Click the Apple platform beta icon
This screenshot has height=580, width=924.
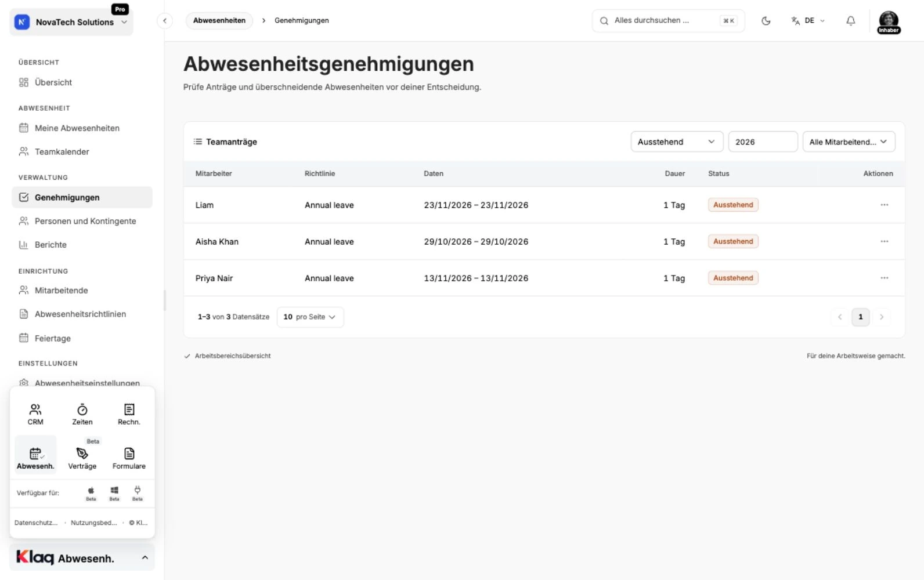click(91, 493)
